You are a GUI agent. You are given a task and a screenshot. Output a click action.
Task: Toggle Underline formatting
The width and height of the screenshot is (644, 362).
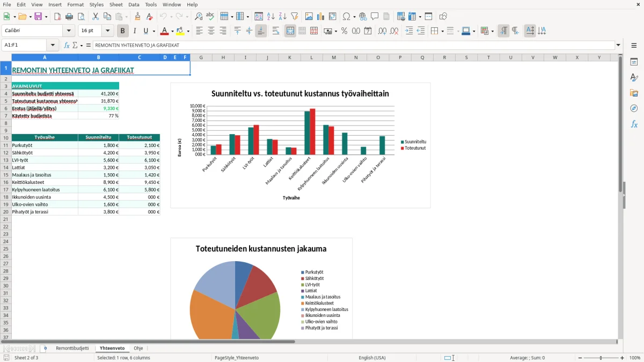tap(145, 31)
